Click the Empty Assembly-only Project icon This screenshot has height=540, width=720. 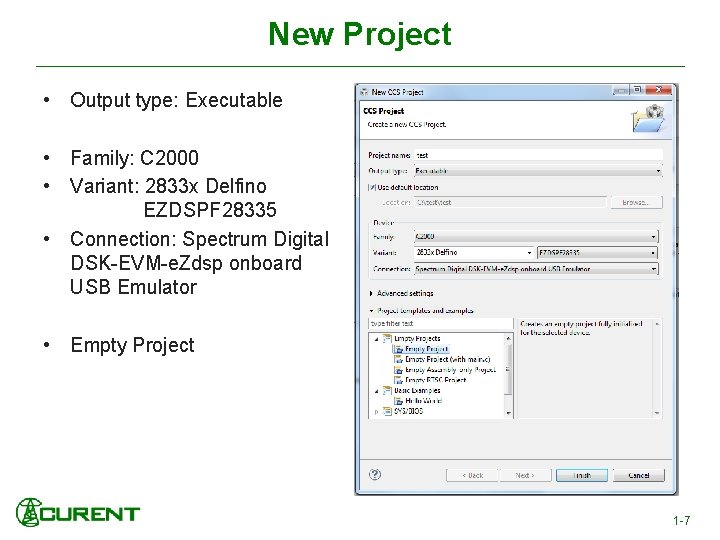click(x=398, y=370)
